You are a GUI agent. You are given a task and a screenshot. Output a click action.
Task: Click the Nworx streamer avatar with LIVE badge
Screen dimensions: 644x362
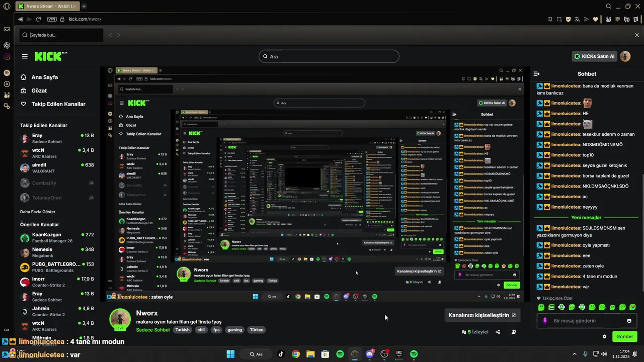[120, 320]
